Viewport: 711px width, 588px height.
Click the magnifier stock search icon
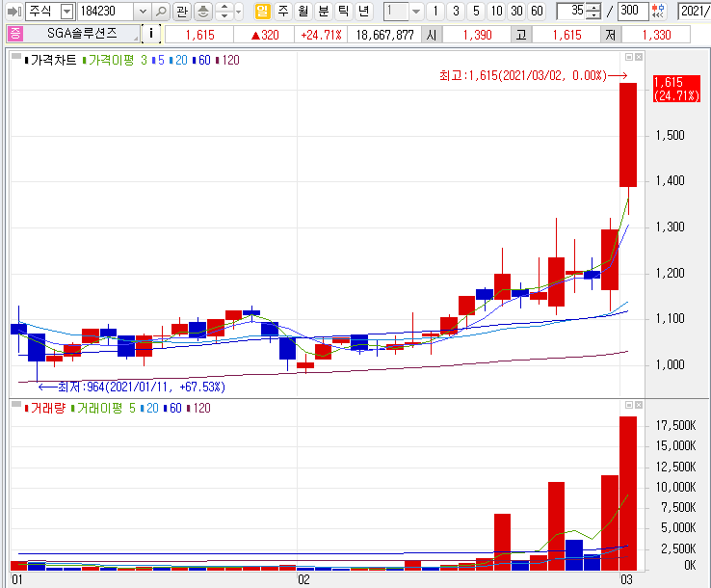point(161,12)
